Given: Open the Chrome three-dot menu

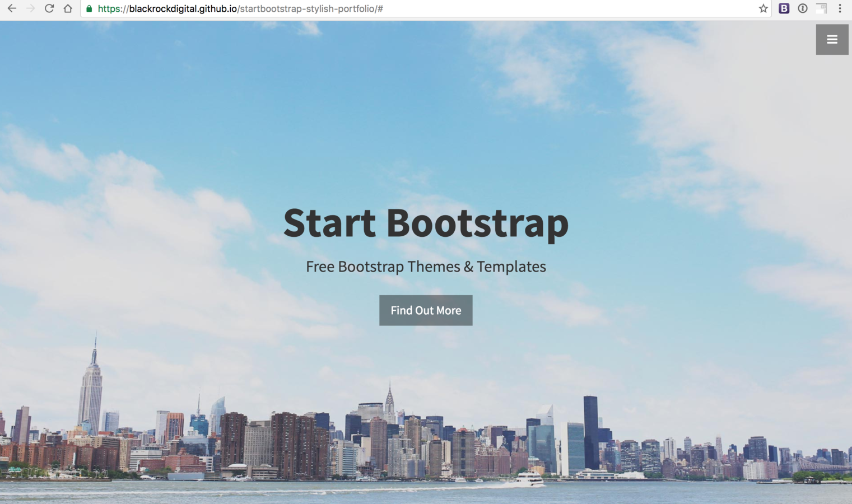Looking at the screenshot, I should (840, 8).
